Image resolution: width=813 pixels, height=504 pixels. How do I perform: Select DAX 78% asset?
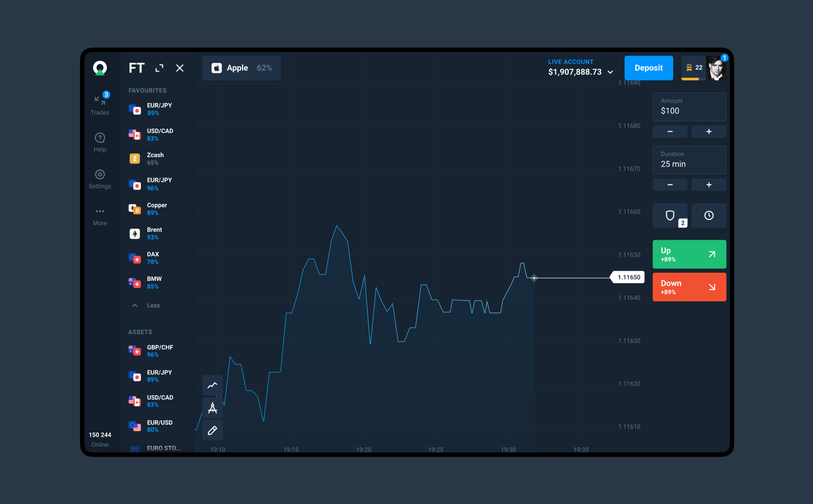point(144,258)
